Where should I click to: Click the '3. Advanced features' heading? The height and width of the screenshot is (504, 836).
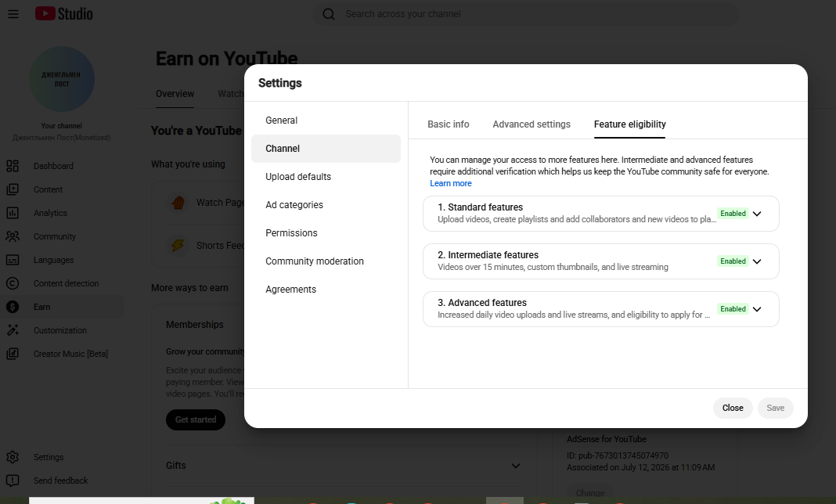tap(482, 303)
